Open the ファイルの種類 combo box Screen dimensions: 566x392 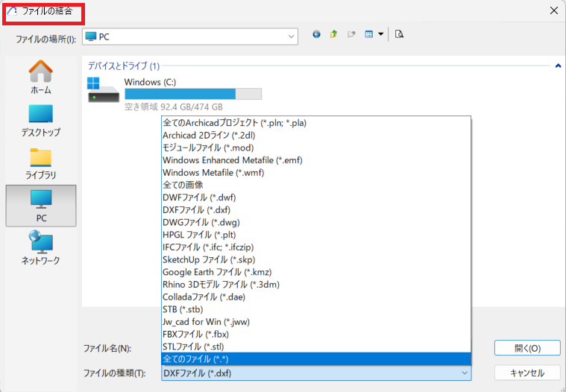[316, 373]
